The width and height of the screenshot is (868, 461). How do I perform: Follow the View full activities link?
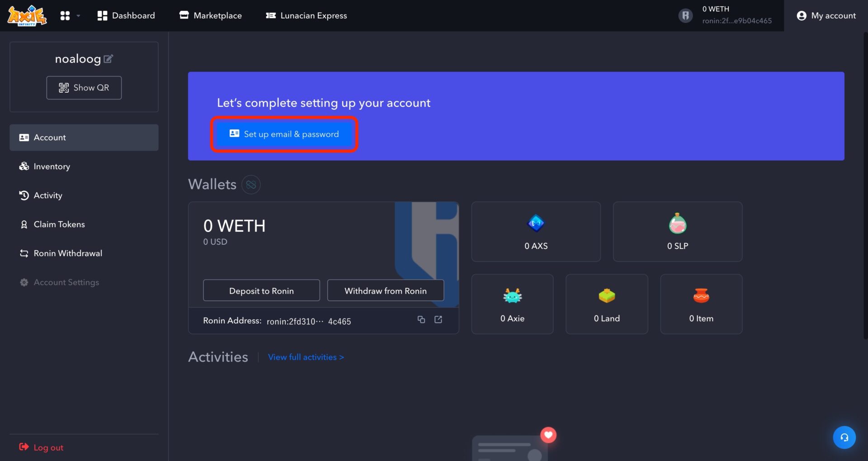(x=306, y=357)
